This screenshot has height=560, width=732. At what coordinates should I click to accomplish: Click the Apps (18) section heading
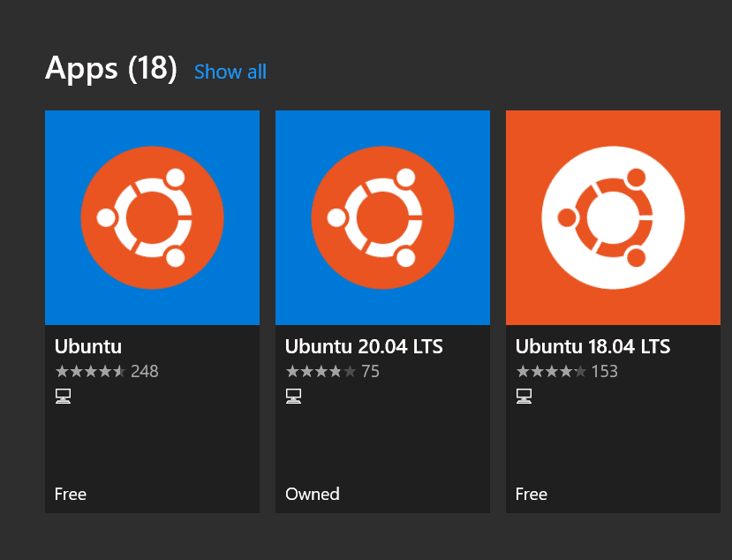point(111,69)
